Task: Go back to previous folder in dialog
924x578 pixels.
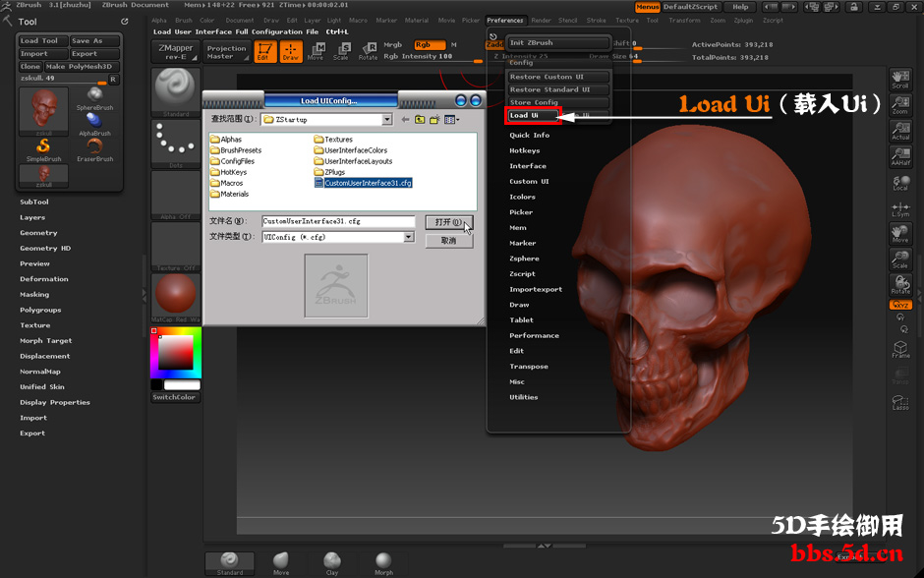Action: [x=405, y=120]
